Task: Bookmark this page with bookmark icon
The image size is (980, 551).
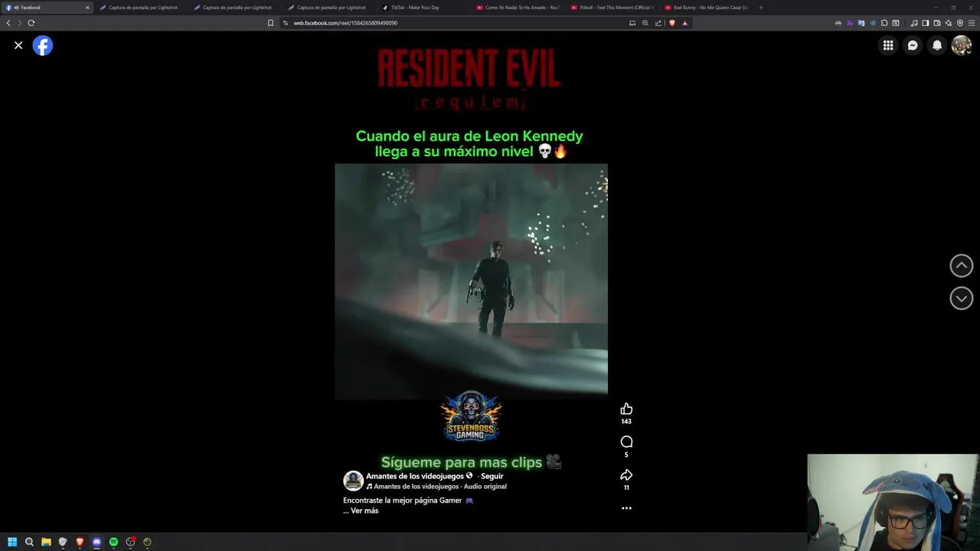Action: 270,23
